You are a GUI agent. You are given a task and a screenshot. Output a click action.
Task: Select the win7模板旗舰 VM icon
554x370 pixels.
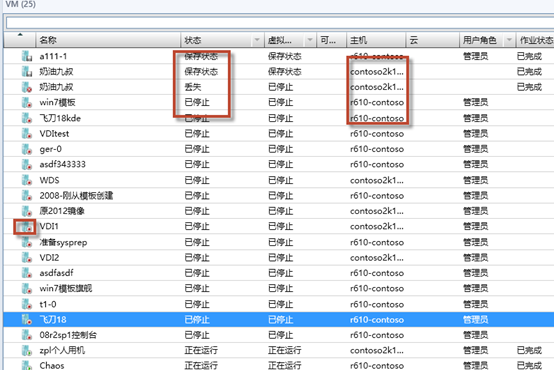[x=27, y=288]
